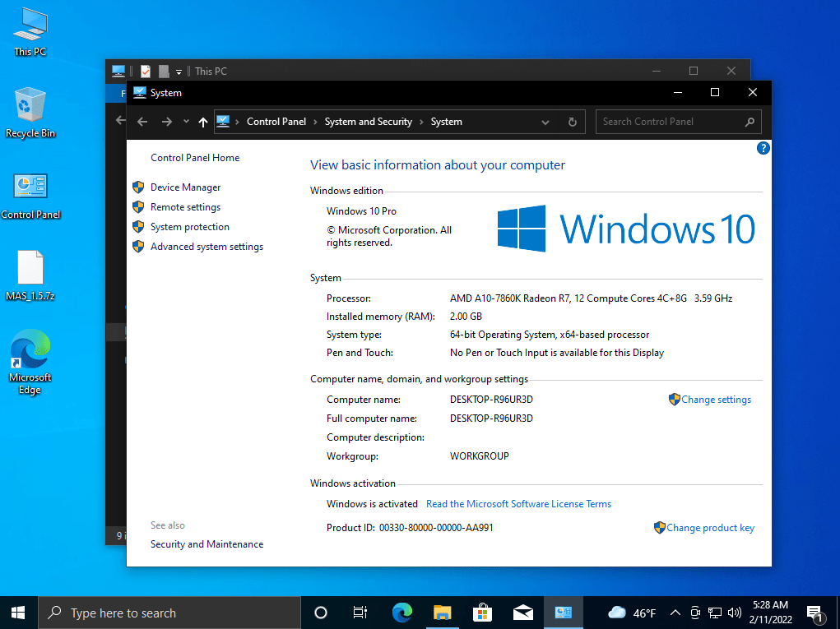Screen dimensions: 840x629
Task: Open recent locations chevron in System window
Action: click(186, 122)
